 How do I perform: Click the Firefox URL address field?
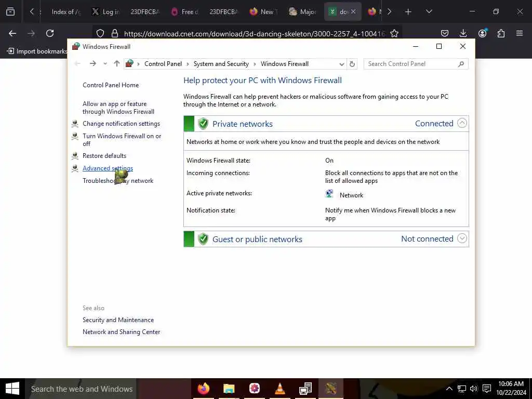pos(255,34)
